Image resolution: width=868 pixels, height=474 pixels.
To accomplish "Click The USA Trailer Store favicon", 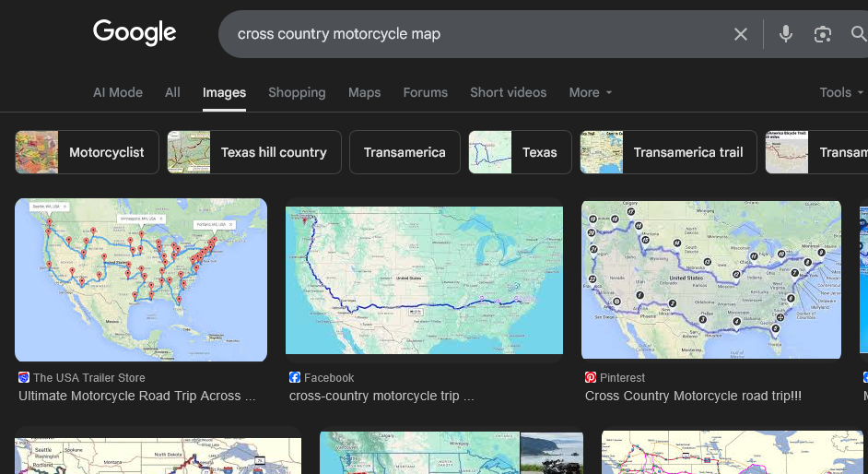I will (x=23, y=378).
